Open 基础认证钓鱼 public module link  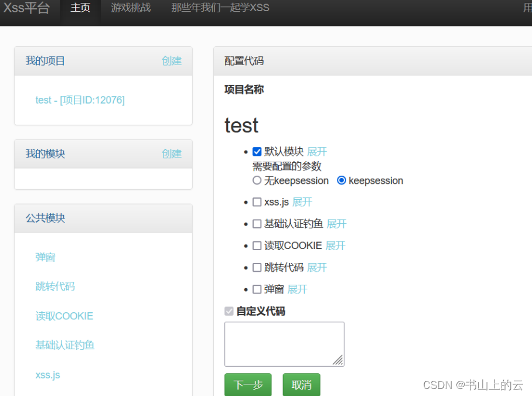tap(65, 345)
